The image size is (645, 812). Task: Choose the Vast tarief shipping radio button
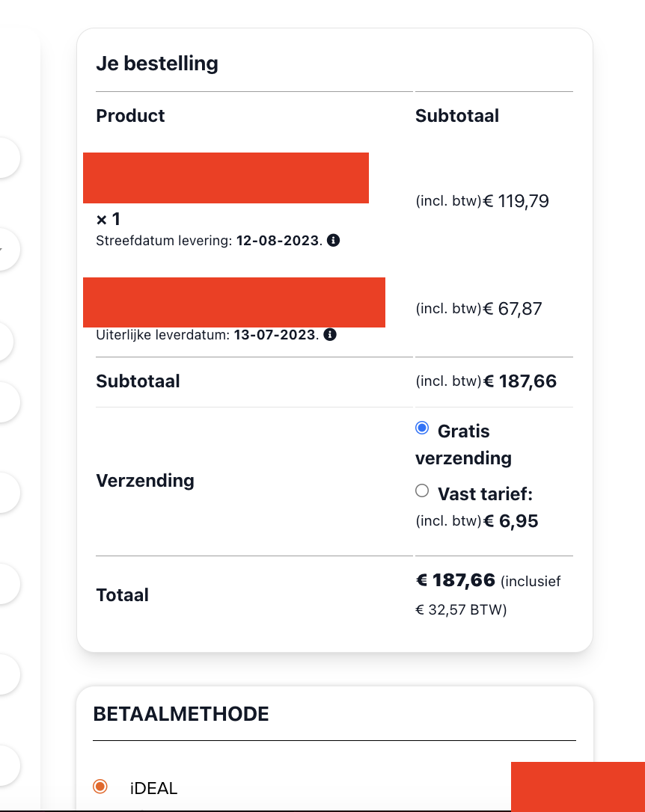tap(422, 490)
